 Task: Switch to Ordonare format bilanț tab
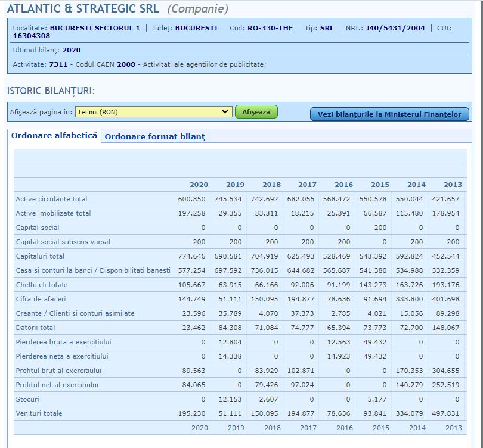tap(155, 136)
